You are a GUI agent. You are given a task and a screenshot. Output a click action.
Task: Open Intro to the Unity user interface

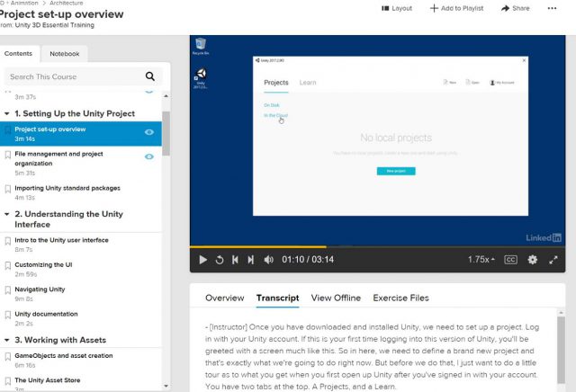(61, 240)
